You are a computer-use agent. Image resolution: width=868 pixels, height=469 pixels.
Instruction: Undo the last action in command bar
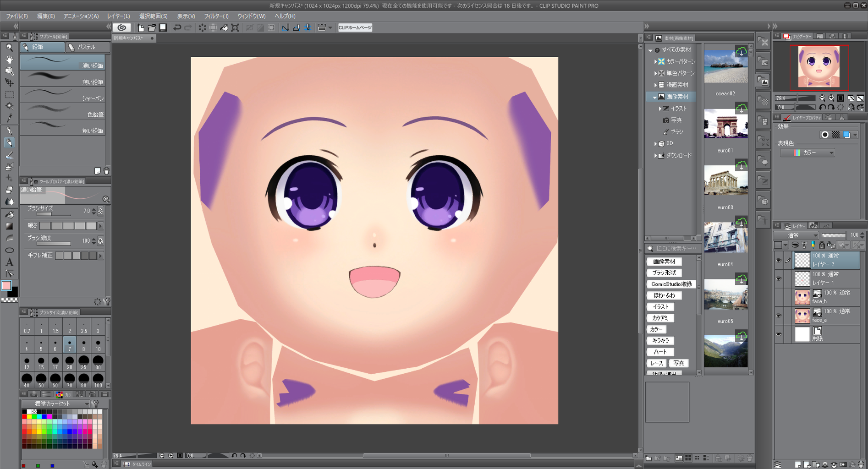tap(177, 27)
